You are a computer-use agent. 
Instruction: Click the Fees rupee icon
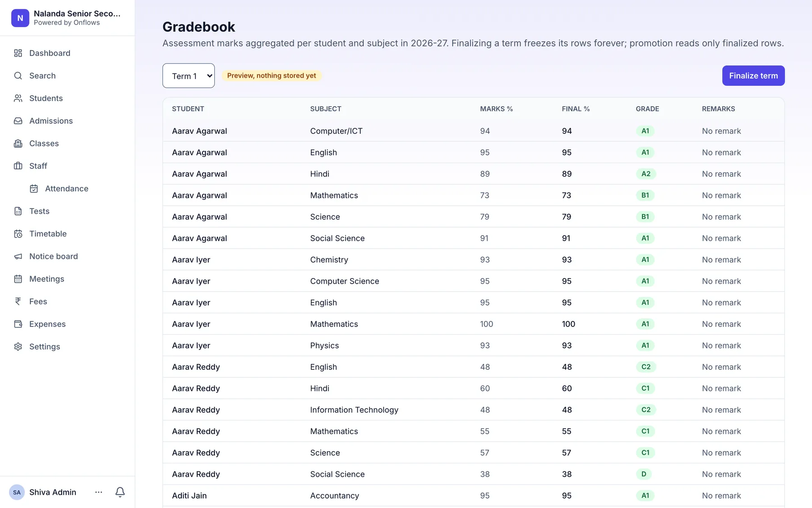18,302
